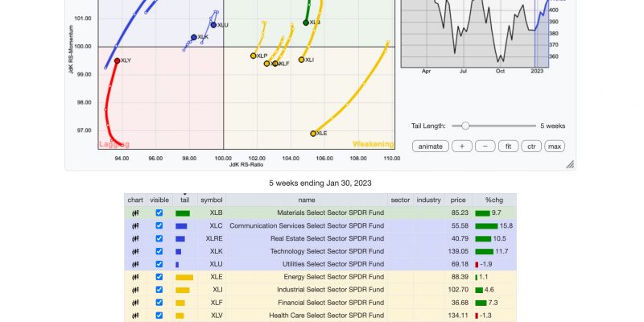Viewport: 644px width, 322px height.
Task: Sort table by tail column header
Action: pos(185,200)
